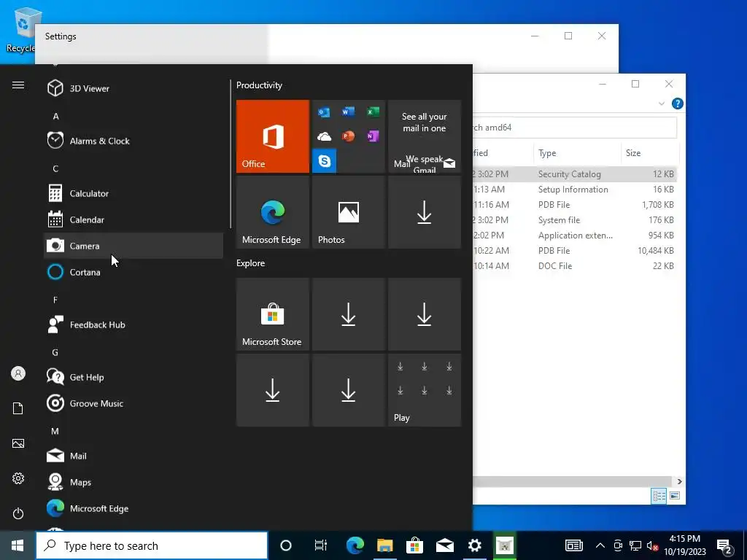Open Pictures from Start sidebar
The image size is (747, 560).
coord(18,443)
